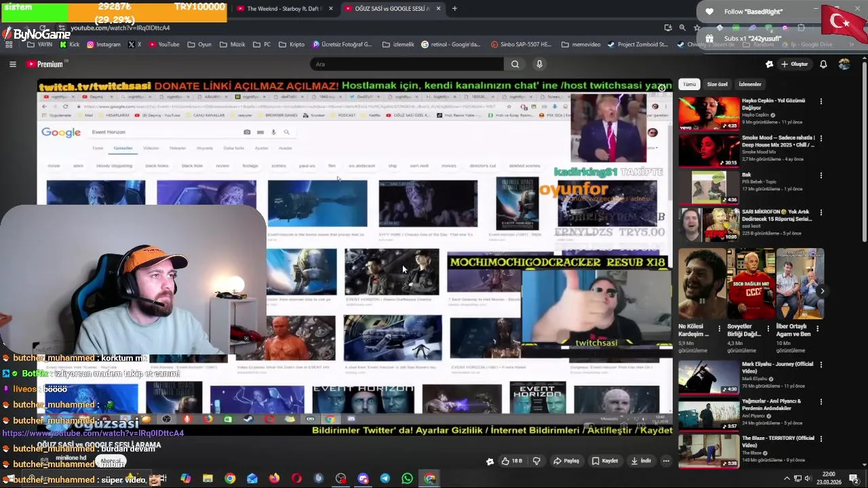The width and height of the screenshot is (868, 488).
Task: Open the Oyun bookmark folder
Action: coord(199,45)
